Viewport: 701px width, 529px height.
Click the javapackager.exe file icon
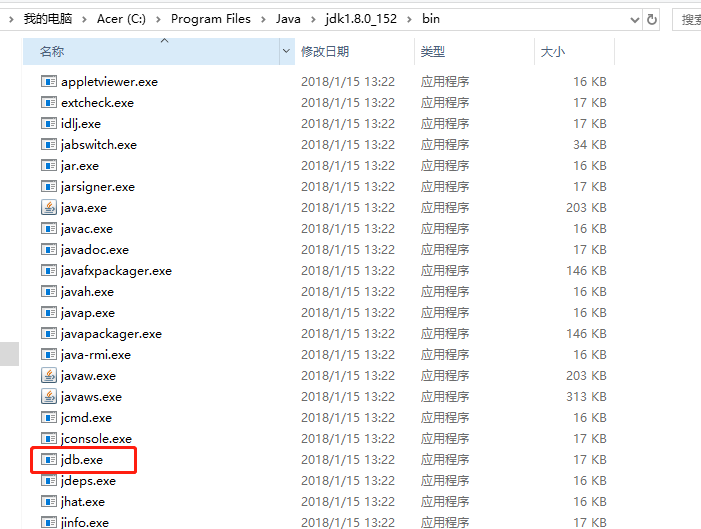[49, 334]
